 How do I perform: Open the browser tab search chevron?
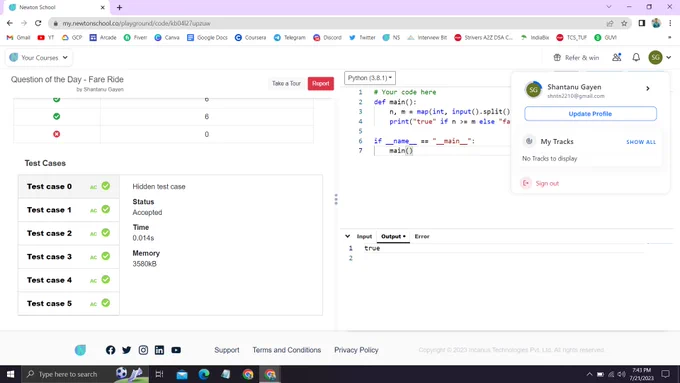[609, 7]
